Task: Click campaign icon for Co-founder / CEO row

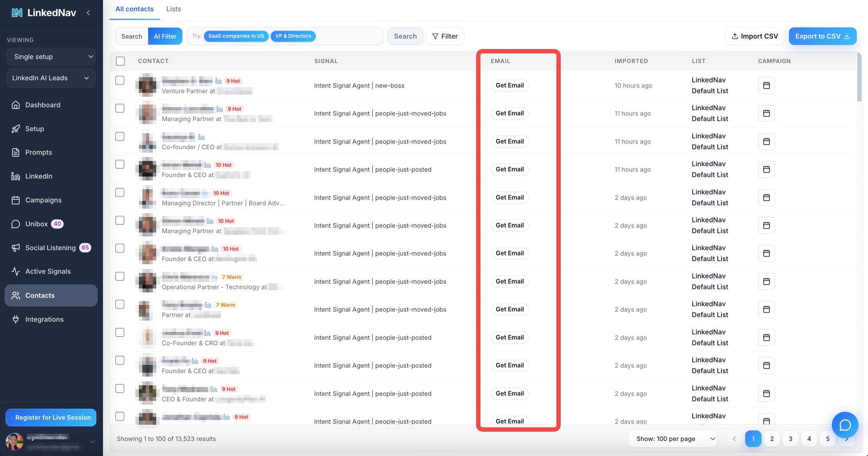Action: point(766,141)
